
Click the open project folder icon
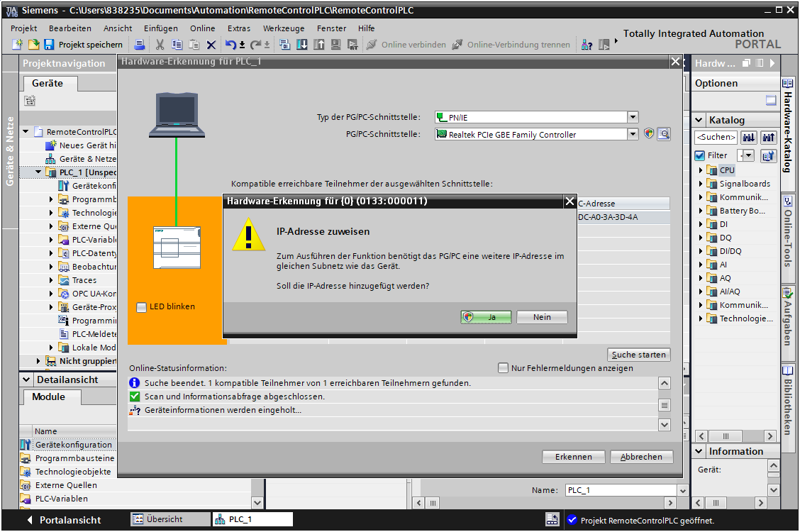tap(33, 45)
